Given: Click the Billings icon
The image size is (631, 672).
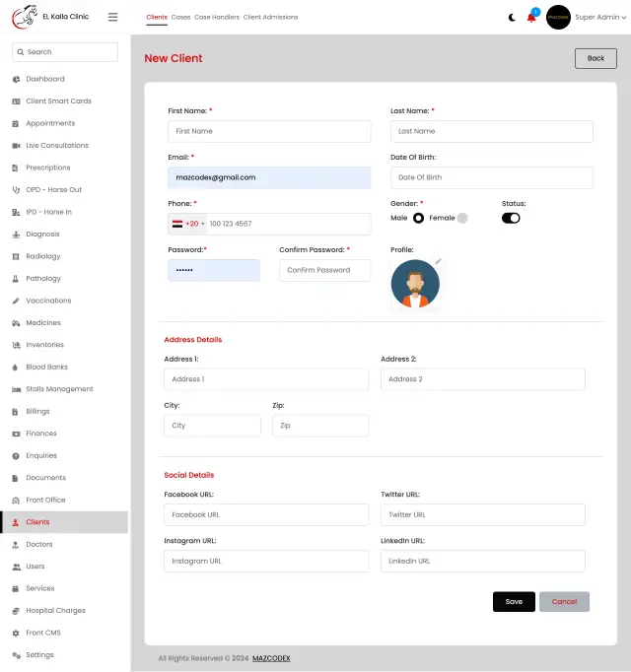Looking at the screenshot, I should (16, 412).
